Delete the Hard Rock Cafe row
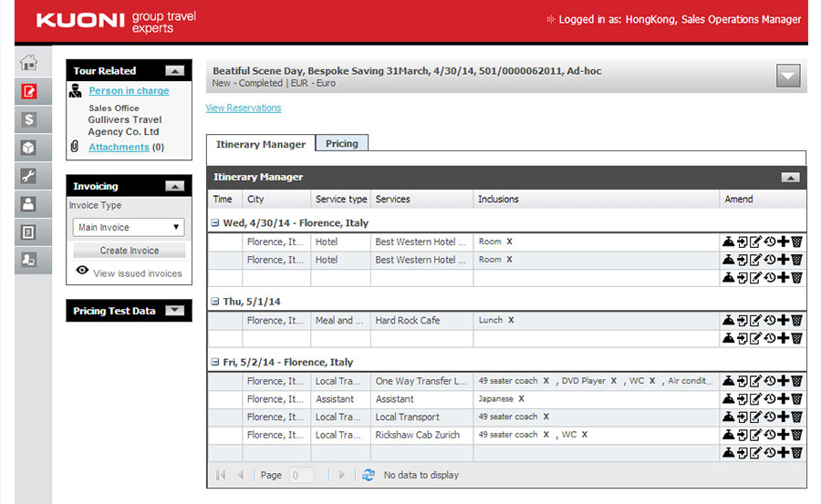The width and height of the screenshot is (821, 504). (x=796, y=321)
